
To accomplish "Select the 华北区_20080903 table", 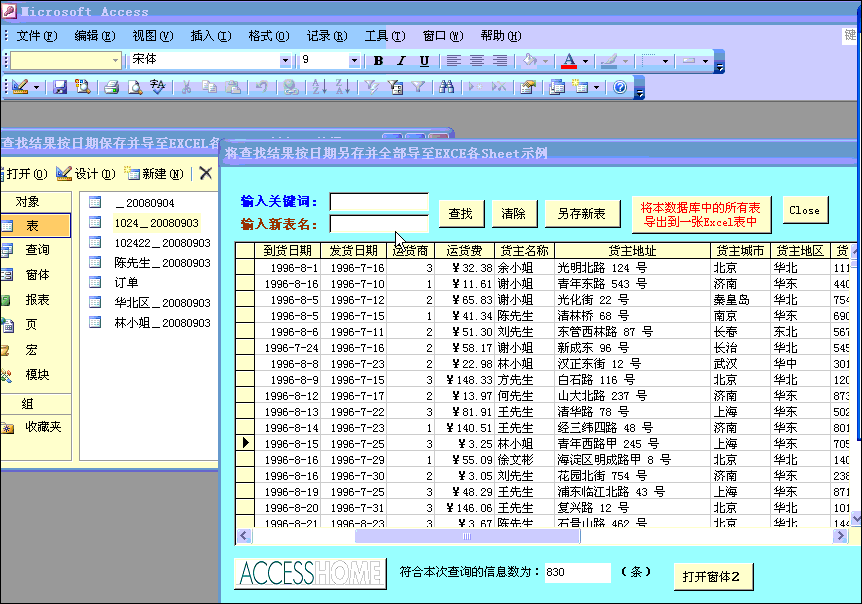I will click(x=162, y=303).
